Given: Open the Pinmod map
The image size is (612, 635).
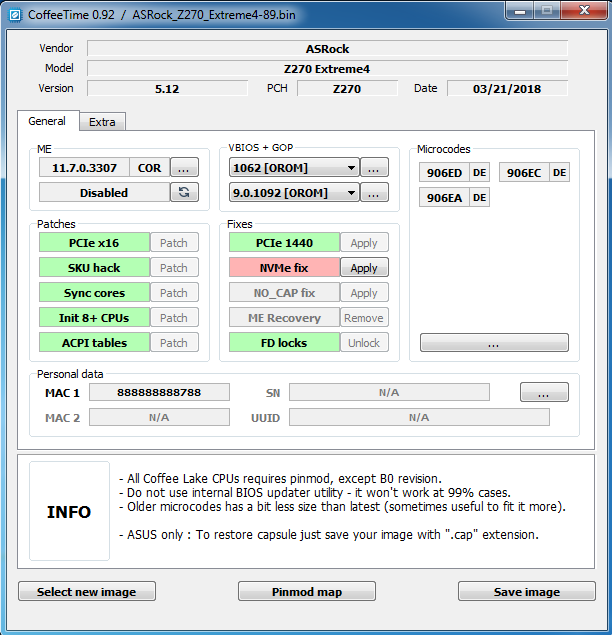Looking at the screenshot, I should click(x=307, y=592).
